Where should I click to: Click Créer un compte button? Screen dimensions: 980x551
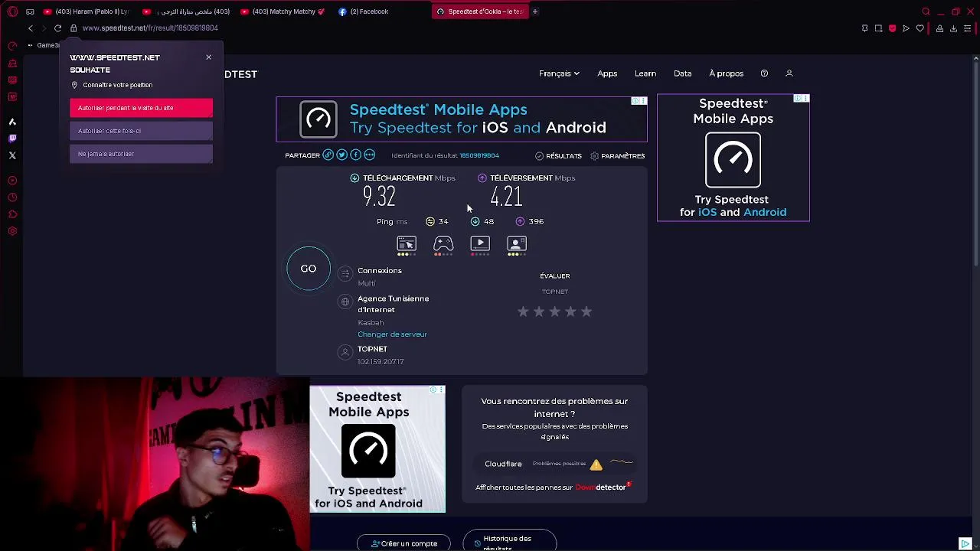pyautogui.click(x=403, y=543)
